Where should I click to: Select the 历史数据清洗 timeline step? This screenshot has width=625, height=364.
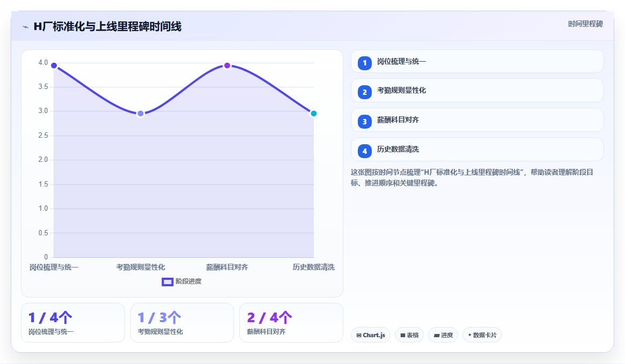point(477,150)
